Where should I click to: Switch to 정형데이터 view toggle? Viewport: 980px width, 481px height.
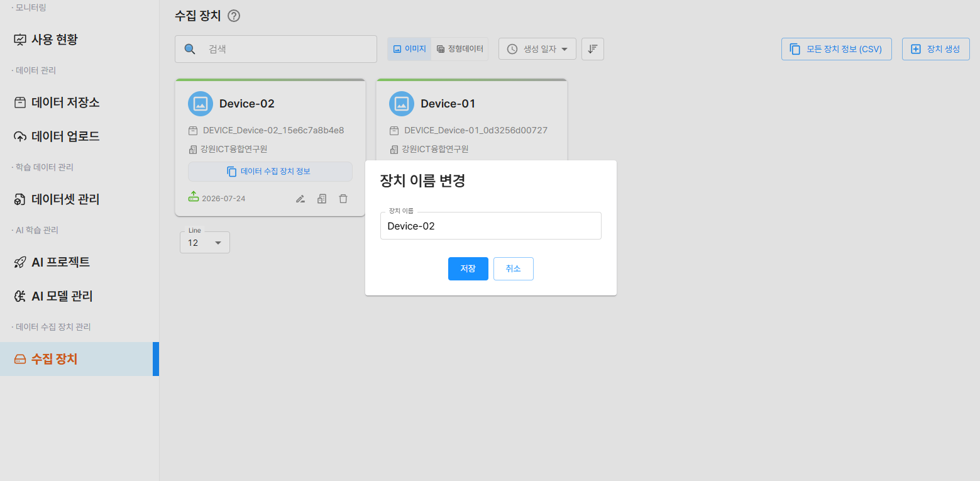point(460,48)
